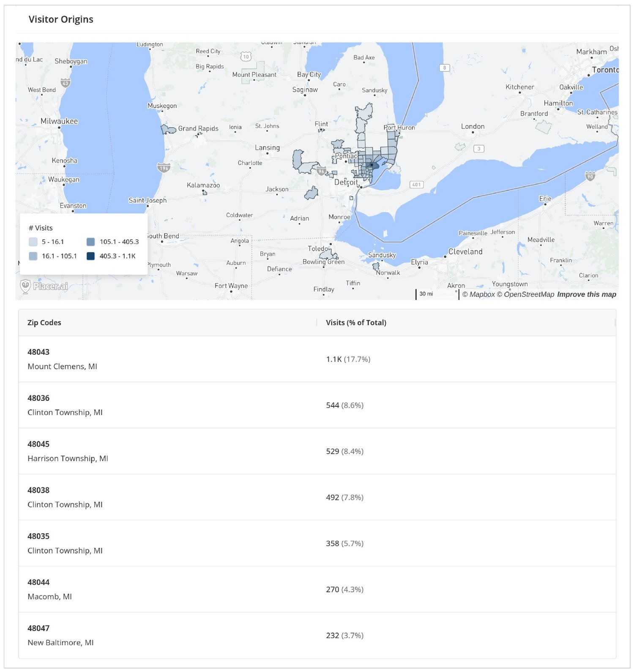
Task: Click the 16.1 - 105.1 legend swatch
Action: [33, 256]
